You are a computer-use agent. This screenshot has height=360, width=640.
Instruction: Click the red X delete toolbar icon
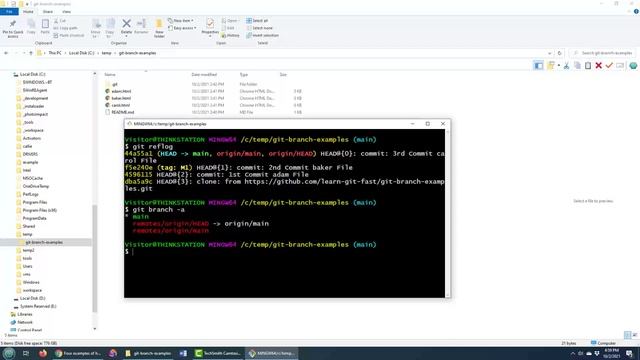(598, 66)
